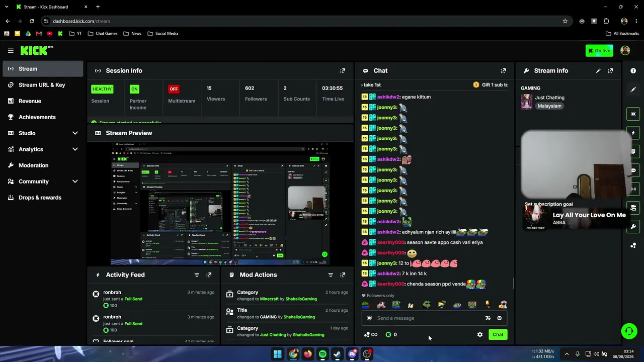644x362 pixels.
Task: Open Steam from the taskbar
Action: (x=337, y=354)
